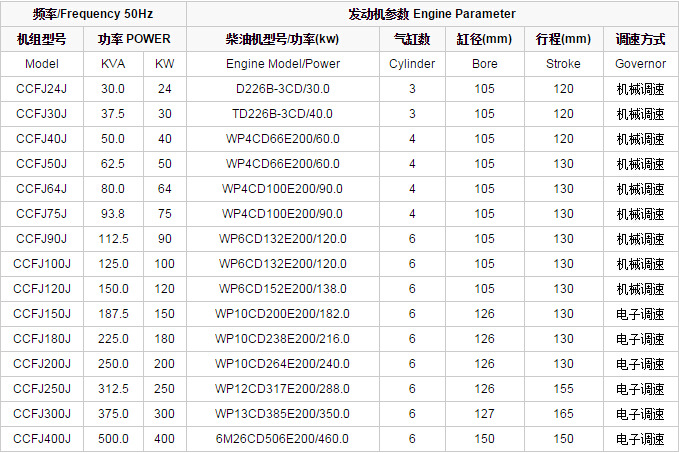This screenshot has height=453, width=679.
Task: Click engine model D226B-3CD/30.0
Action: pyautogui.click(x=283, y=89)
